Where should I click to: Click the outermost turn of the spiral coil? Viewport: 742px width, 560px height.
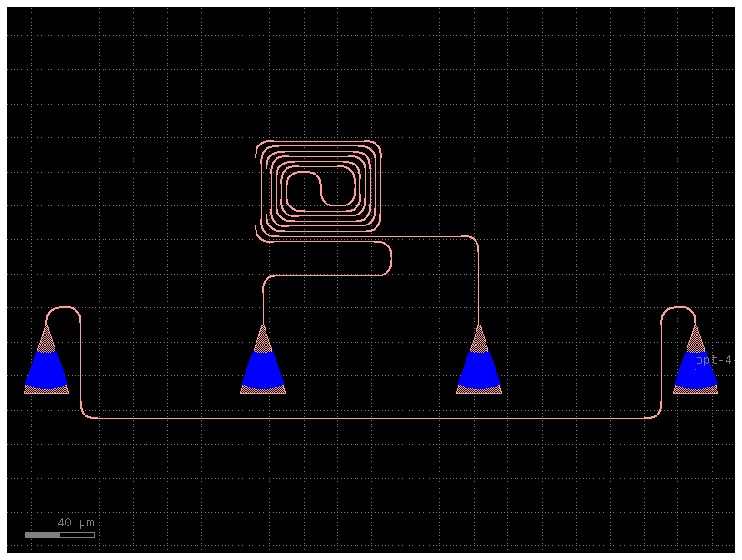click(x=316, y=141)
